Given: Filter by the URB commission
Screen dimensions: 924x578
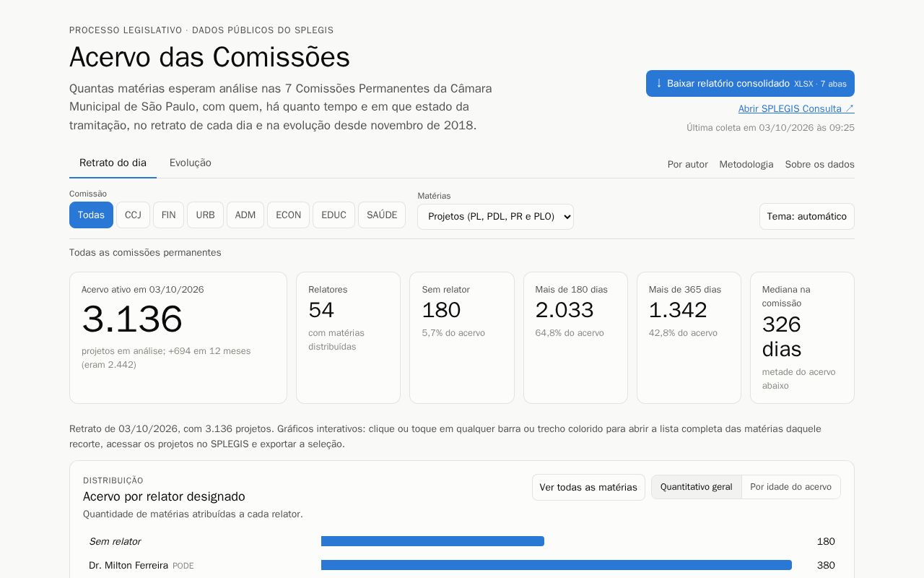Looking at the screenshot, I should point(205,215).
